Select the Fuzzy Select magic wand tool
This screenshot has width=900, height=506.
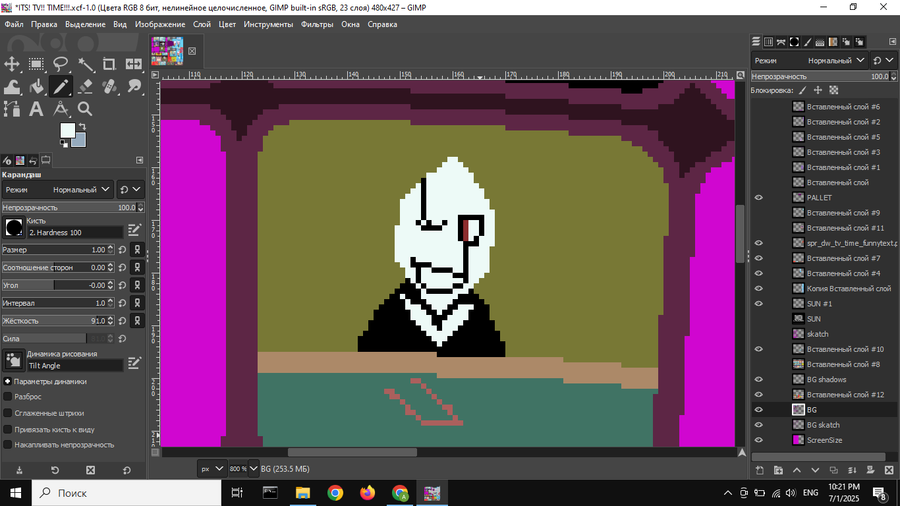[x=85, y=64]
